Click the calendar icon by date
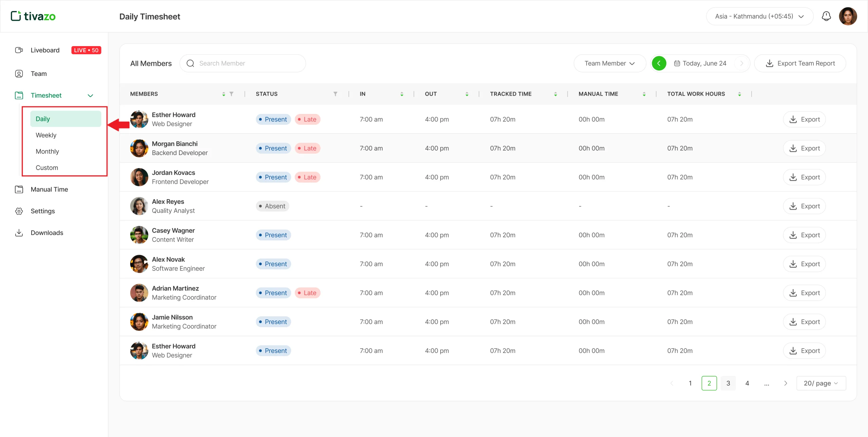This screenshot has height=437, width=868. [677, 63]
